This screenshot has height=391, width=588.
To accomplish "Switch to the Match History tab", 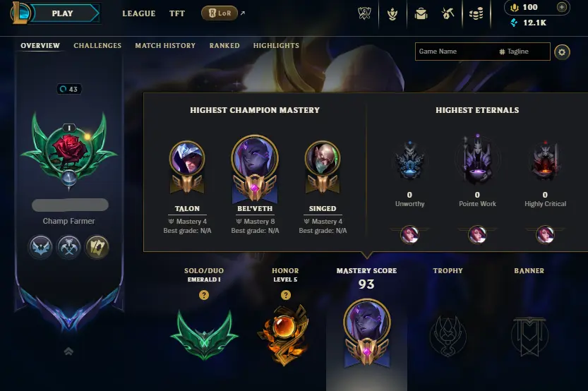I will pyautogui.click(x=165, y=46).
